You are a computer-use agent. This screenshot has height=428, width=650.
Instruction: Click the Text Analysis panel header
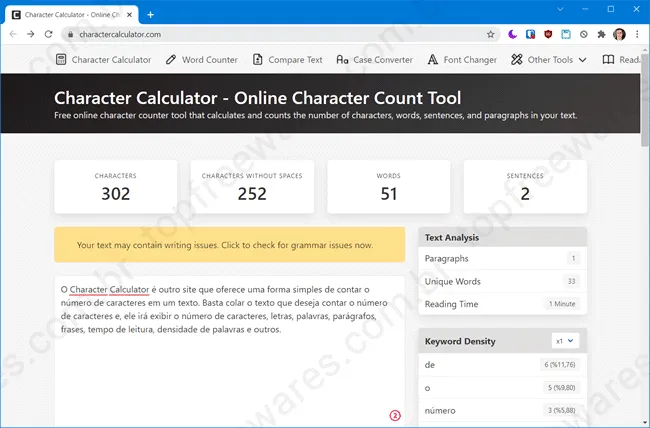[x=502, y=237]
